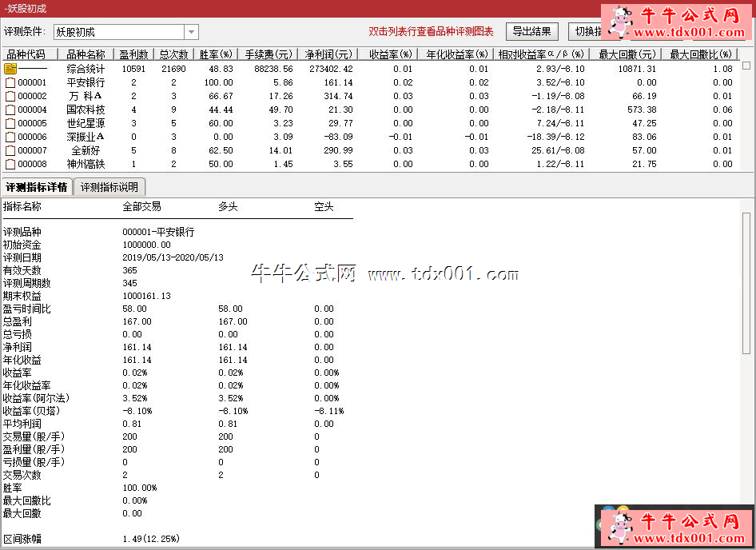The image size is (756, 550).
Task: Sort by 最大回撤(元) column header
Action: pyautogui.click(x=626, y=54)
